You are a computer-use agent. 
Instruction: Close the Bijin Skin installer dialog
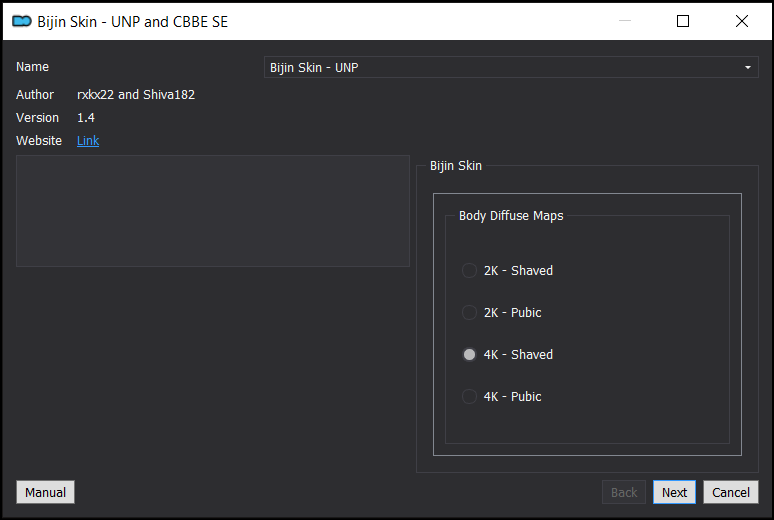tap(741, 21)
